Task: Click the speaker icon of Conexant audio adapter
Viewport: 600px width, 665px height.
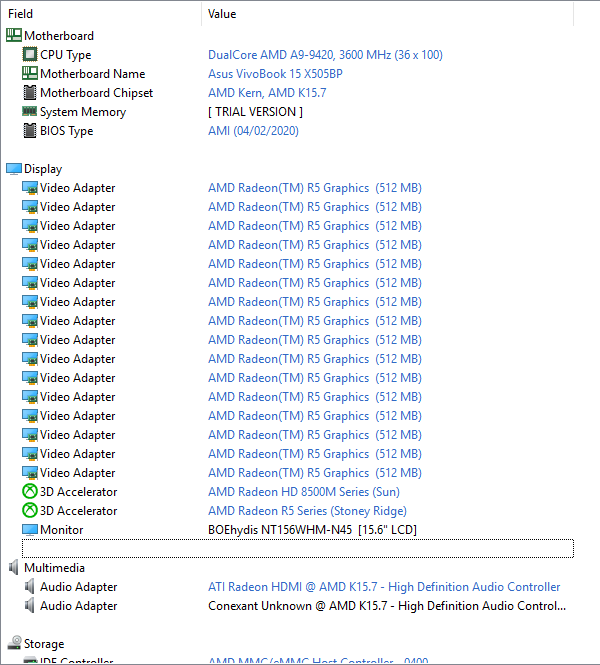Action: point(29,606)
